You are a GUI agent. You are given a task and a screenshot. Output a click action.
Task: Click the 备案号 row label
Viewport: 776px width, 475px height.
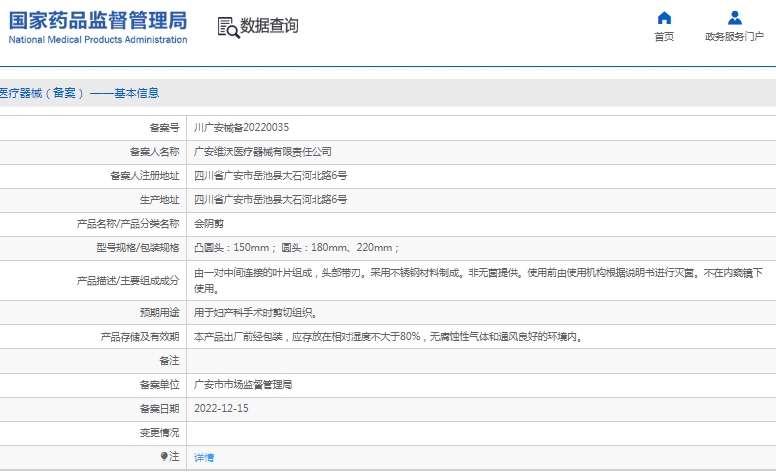[x=164, y=128]
